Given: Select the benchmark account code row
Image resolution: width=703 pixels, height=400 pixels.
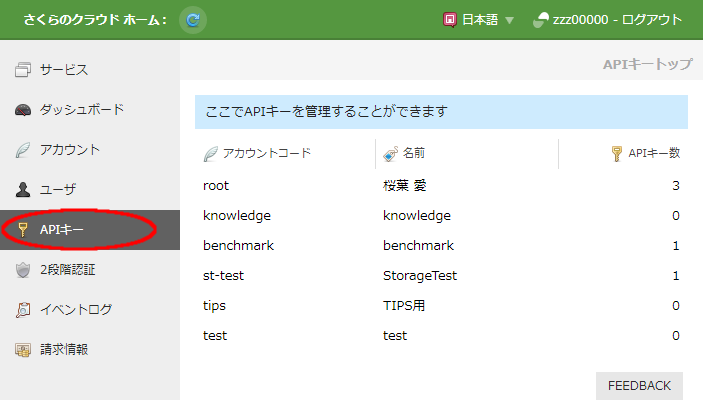Looking at the screenshot, I should tap(238, 246).
